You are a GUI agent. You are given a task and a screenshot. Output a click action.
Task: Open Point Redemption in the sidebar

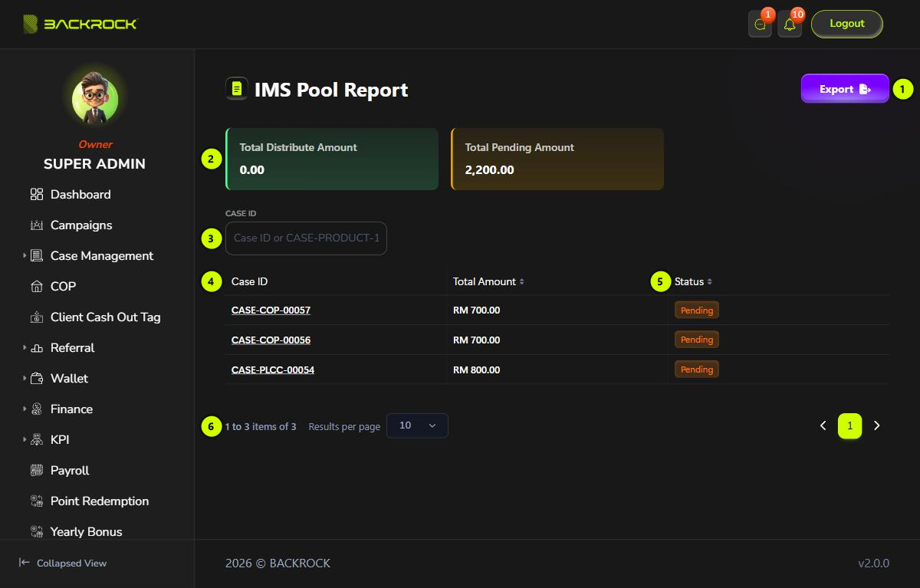tap(100, 501)
